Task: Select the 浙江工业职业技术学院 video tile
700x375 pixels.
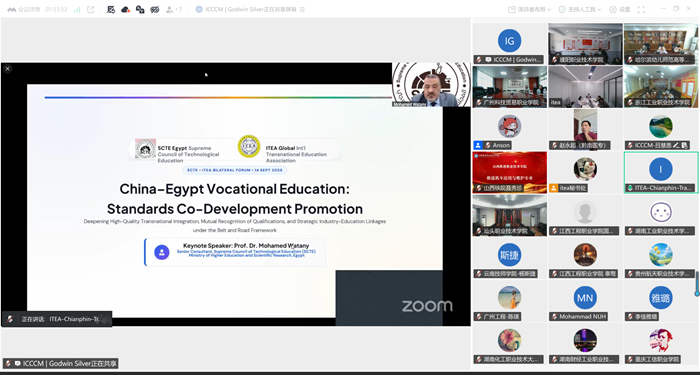Action: tap(661, 87)
